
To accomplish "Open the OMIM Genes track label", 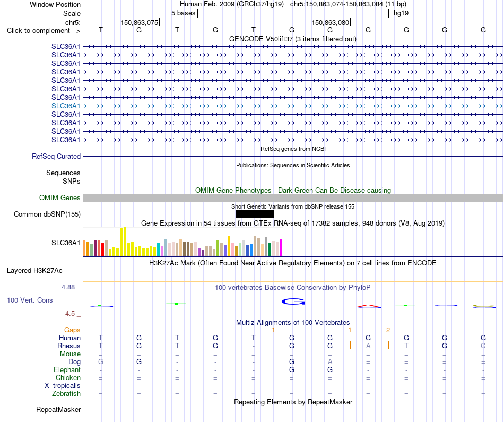I will pos(59,198).
